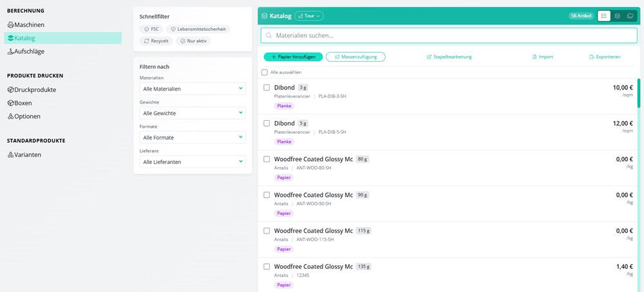The height and width of the screenshot is (292, 644).
Task: Click the Varianten icon in sidebar
Action: coord(11,155)
